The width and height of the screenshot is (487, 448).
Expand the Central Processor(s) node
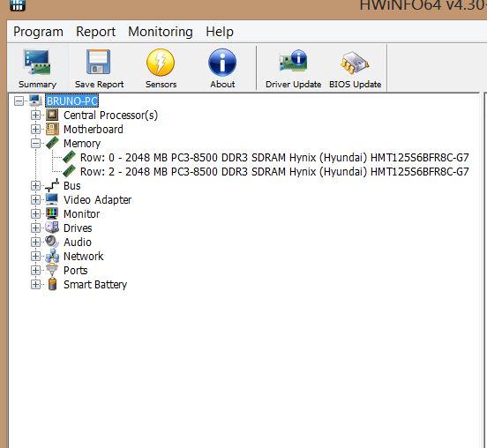pyautogui.click(x=35, y=116)
